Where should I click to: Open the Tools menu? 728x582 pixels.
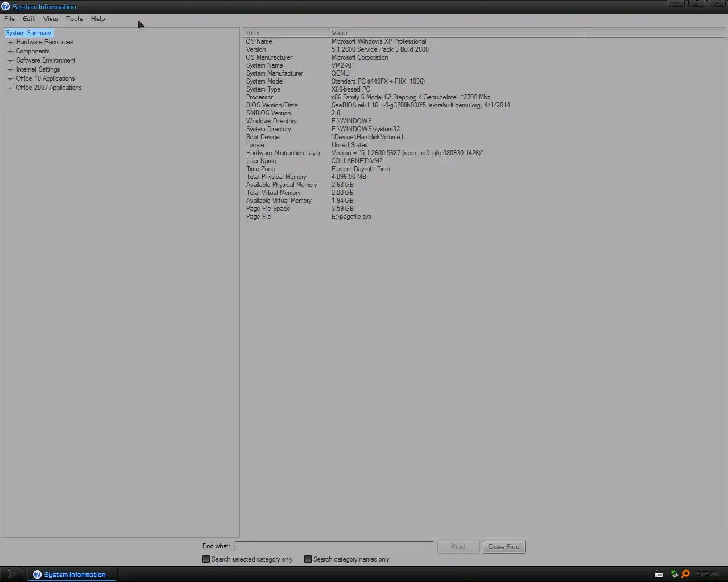tap(74, 19)
